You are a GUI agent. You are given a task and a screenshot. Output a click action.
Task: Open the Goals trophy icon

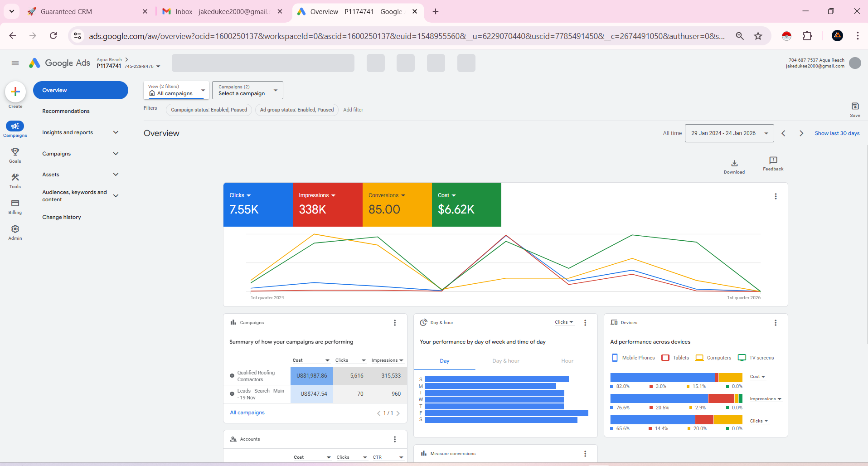(x=15, y=152)
